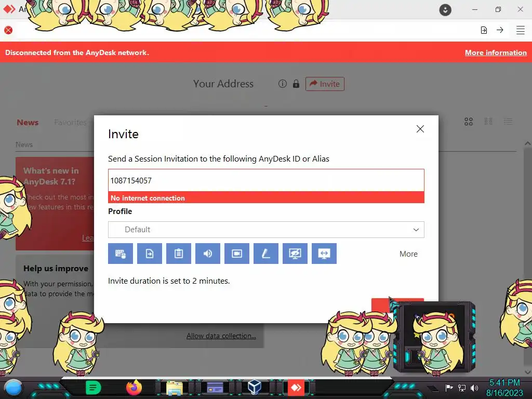Click the download indicator icon in title bar
Screen dimensions: 532x399
(445, 10)
